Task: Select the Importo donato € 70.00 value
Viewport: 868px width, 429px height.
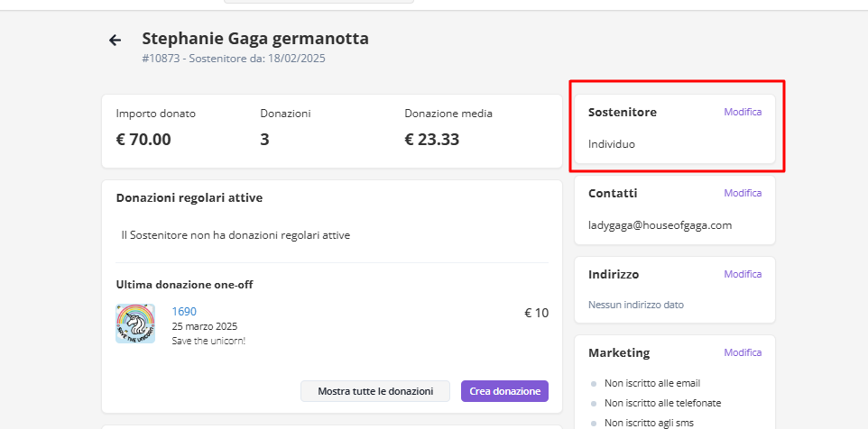Action: [x=143, y=139]
